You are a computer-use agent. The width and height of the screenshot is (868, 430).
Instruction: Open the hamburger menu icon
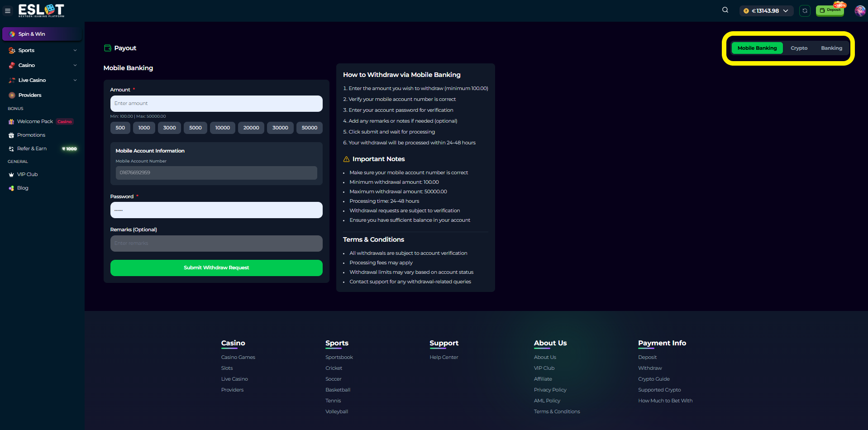coord(8,11)
